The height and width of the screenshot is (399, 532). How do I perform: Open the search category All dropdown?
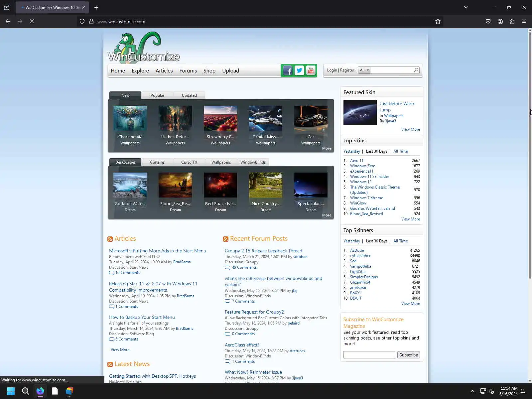click(x=364, y=70)
